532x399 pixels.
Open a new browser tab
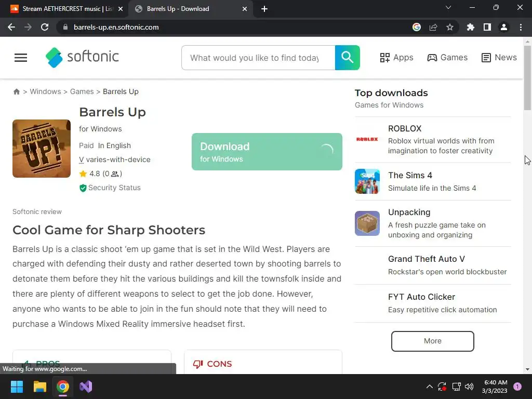[264, 9]
